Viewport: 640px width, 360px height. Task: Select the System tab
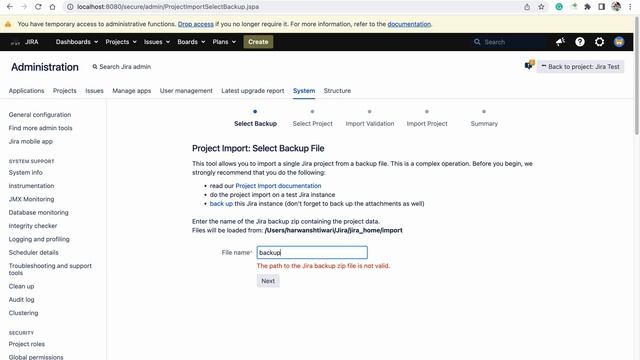tap(304, 91)
